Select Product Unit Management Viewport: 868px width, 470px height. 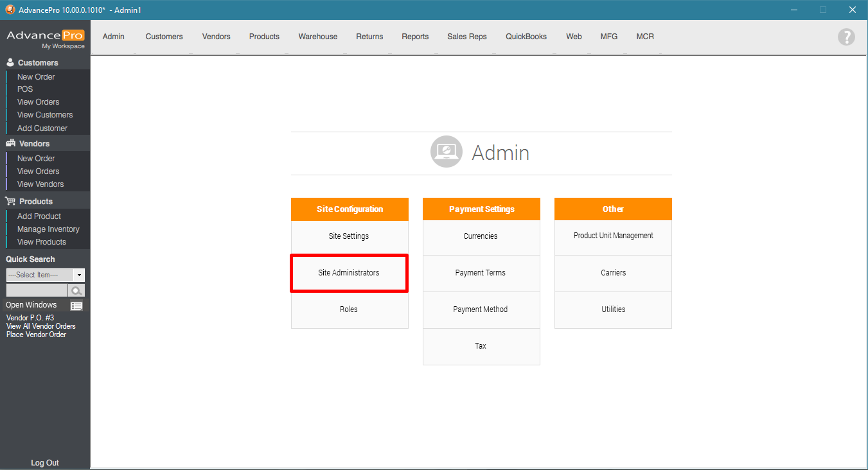[x=613, y=236]
